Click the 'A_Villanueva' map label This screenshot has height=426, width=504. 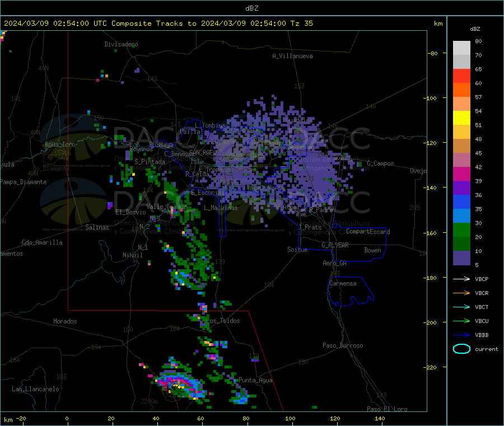pyautogui.click(x=292, y=56)
